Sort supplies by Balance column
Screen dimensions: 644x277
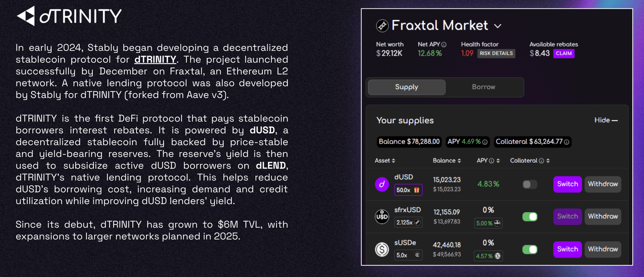tap(447, 161)
